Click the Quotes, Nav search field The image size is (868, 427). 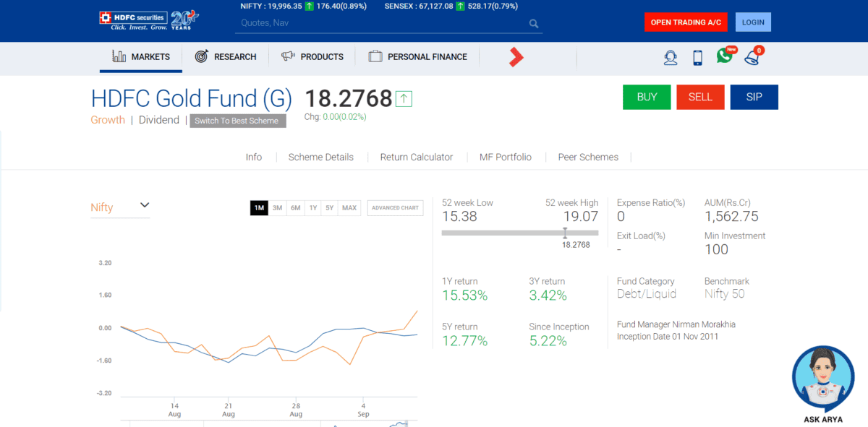click(376, 23)
